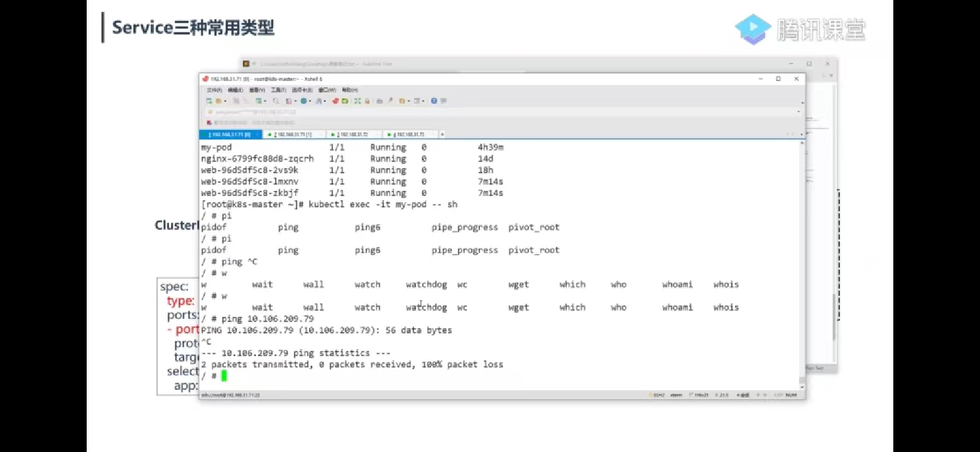Click the keyboard icon right of padlock
The height and width of the screenshot is (452, 980).
pos(380,100)
